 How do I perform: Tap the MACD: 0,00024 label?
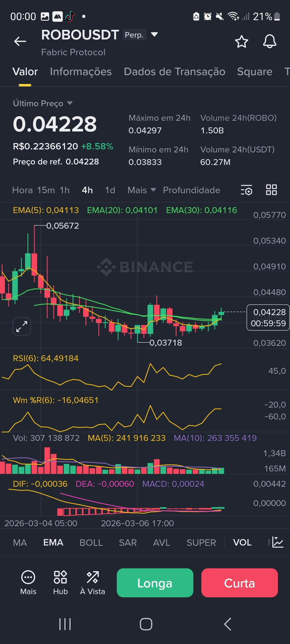pos(173,484)
